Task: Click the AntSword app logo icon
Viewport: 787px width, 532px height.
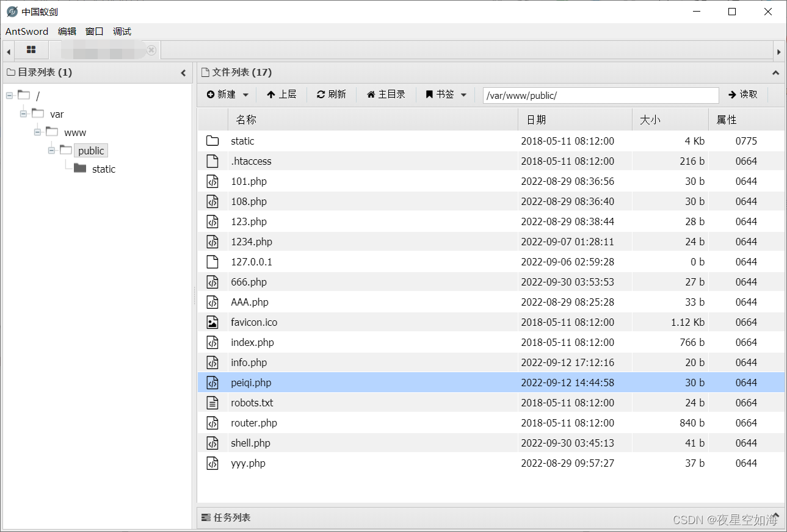Action: click(12, 12)
